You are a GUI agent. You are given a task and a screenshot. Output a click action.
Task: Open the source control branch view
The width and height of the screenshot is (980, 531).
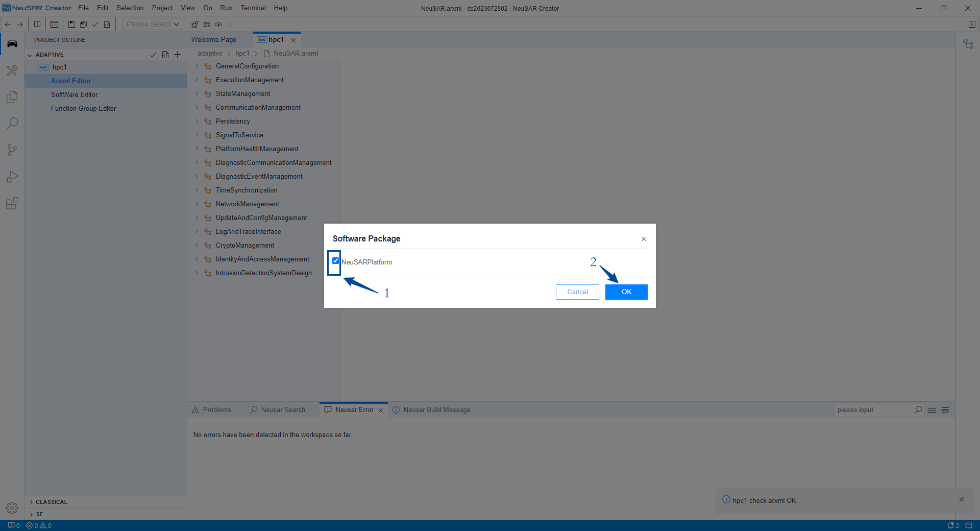click(x=12, y=150)
